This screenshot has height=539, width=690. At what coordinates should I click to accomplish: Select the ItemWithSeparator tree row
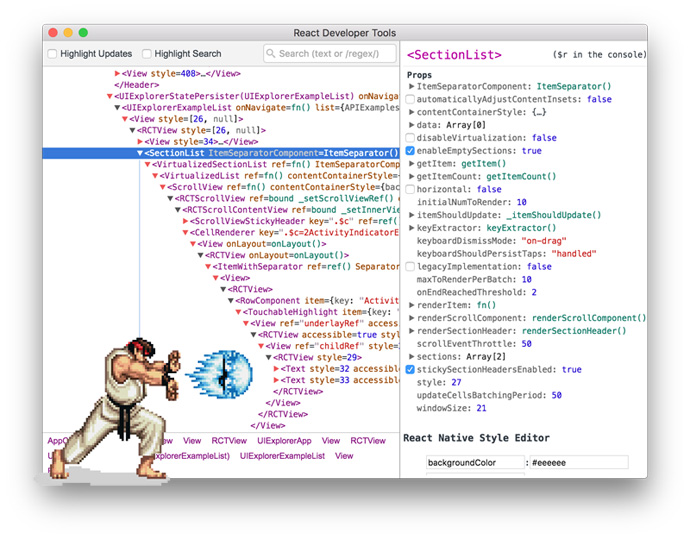[x=221, y=267]
